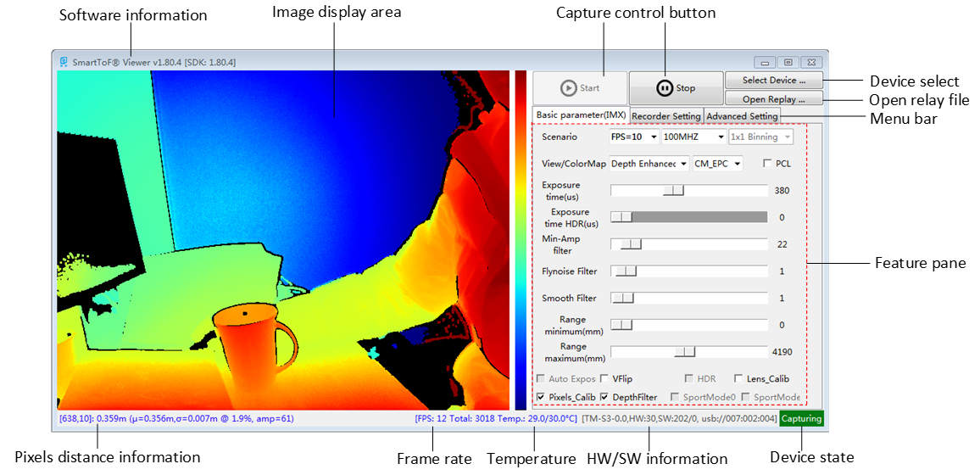
Task: Click the color scale bar beside the depth image
Action: pyautogui.click(x=521, y=240)
